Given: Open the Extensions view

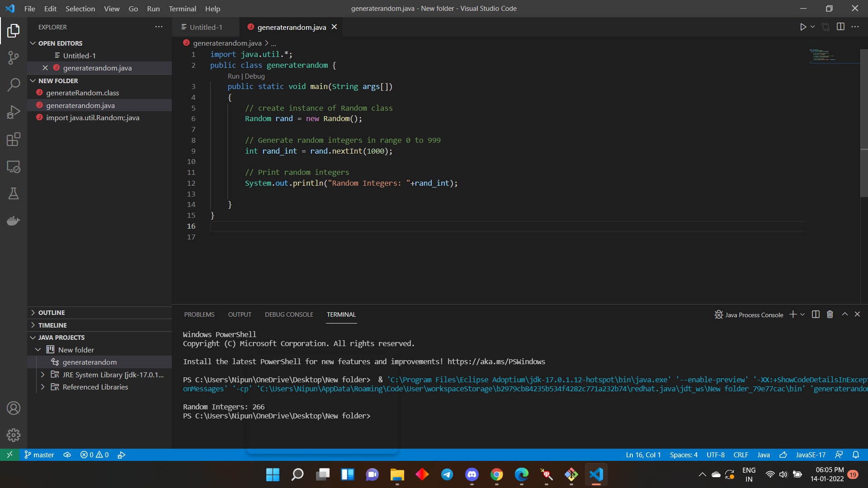Looking at the screenshot, I should point(14,139).
